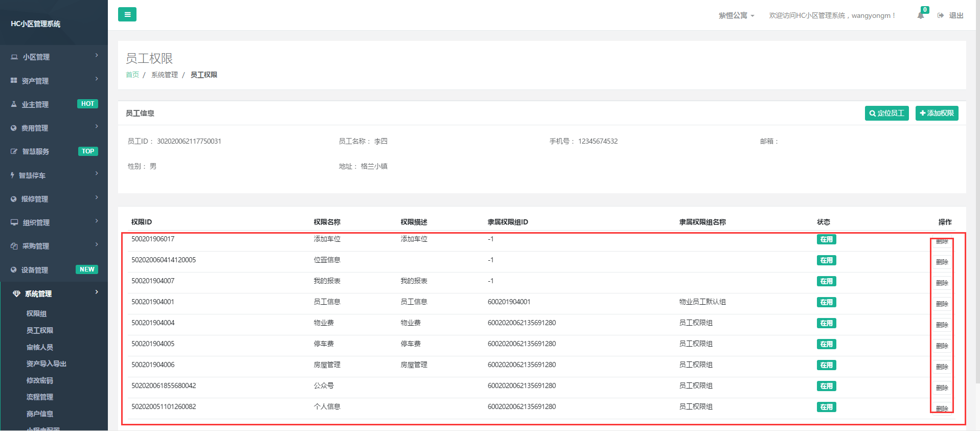Open the 商户信息 submenu item
The width and height of the screenshot is (980, 431).
(40, 414)
